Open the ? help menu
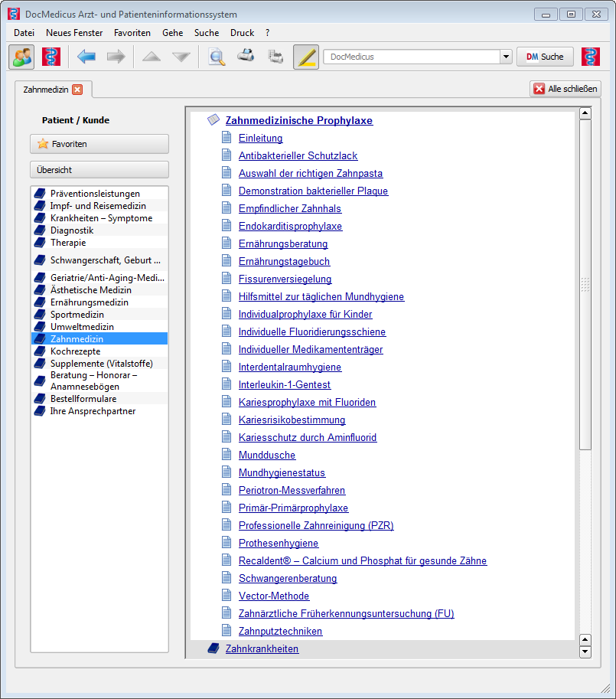Image resolution: width=616 pixels, height=699 pixels. click(267, 33)
